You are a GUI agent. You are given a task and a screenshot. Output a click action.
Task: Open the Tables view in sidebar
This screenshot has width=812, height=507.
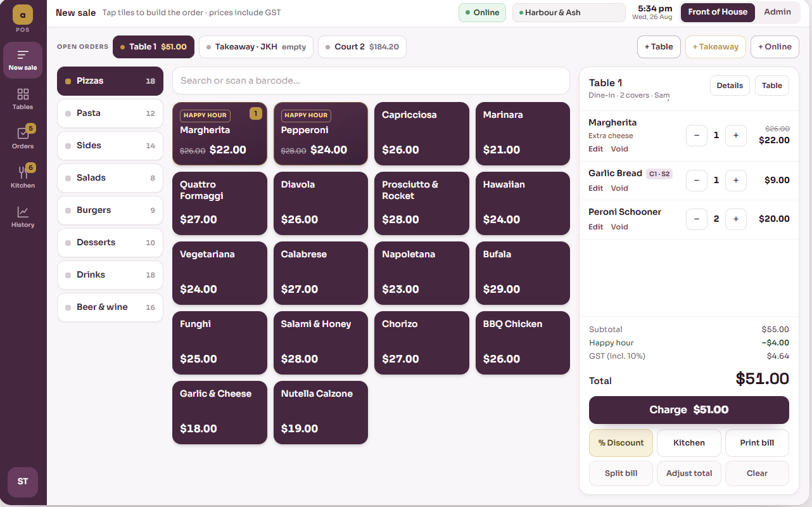23,99
